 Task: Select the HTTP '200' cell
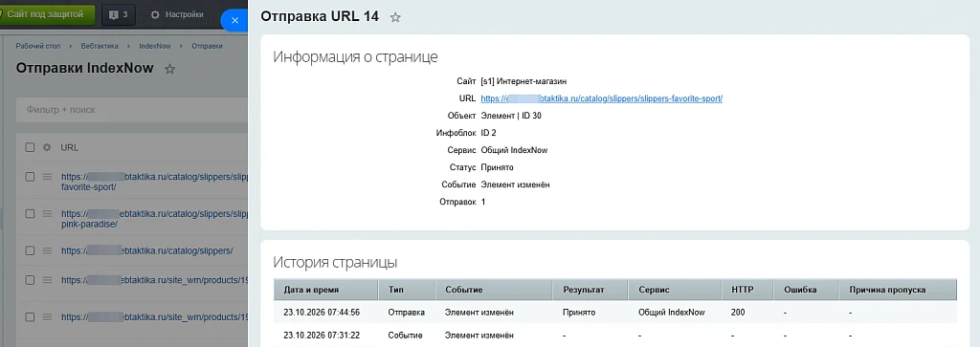(738, 312)
